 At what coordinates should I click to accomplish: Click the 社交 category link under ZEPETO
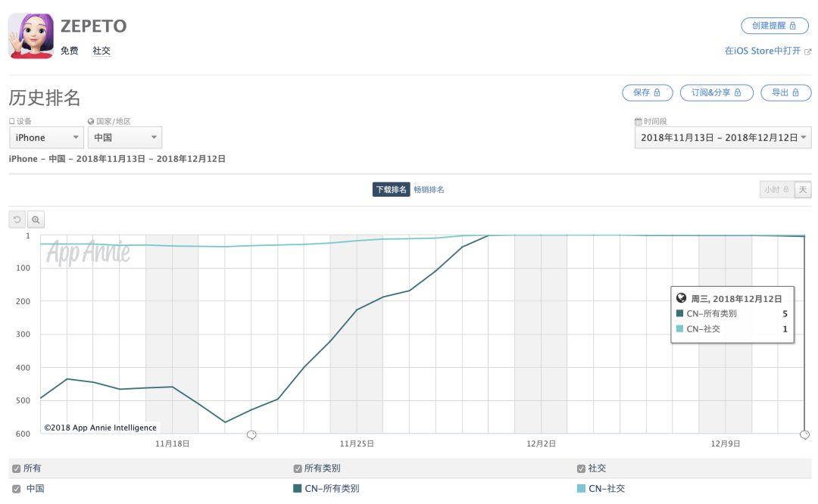[101, 51]
